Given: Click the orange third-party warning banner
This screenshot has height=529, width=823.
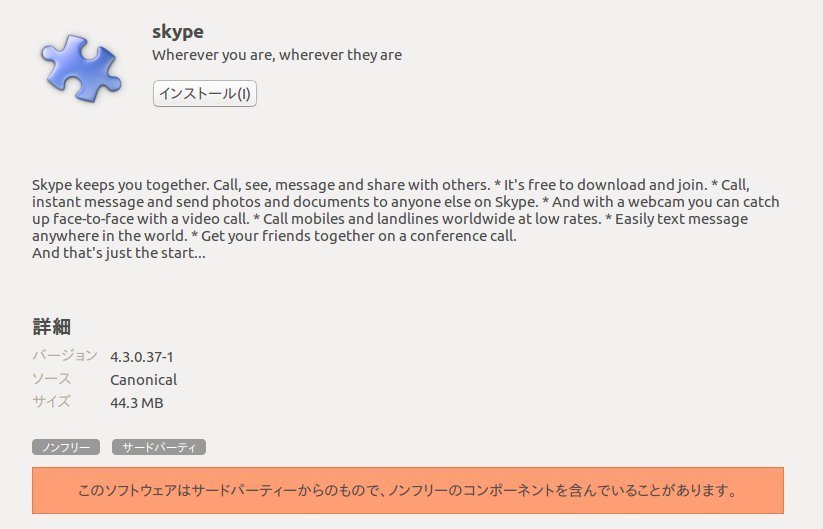Looking at the screenshot, I should 408,490.
